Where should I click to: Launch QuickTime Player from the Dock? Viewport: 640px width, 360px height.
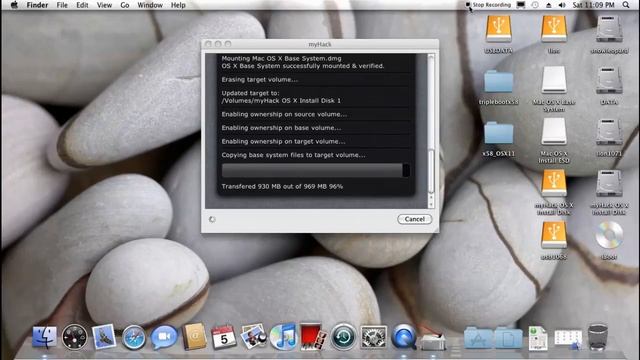pos(403,337)
